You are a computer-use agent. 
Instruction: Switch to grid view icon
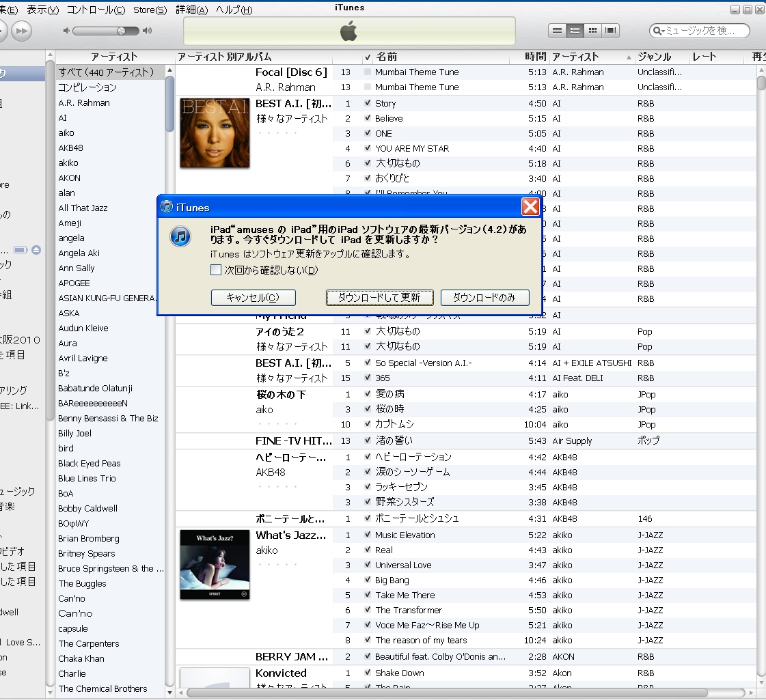(x=592, y=30)
